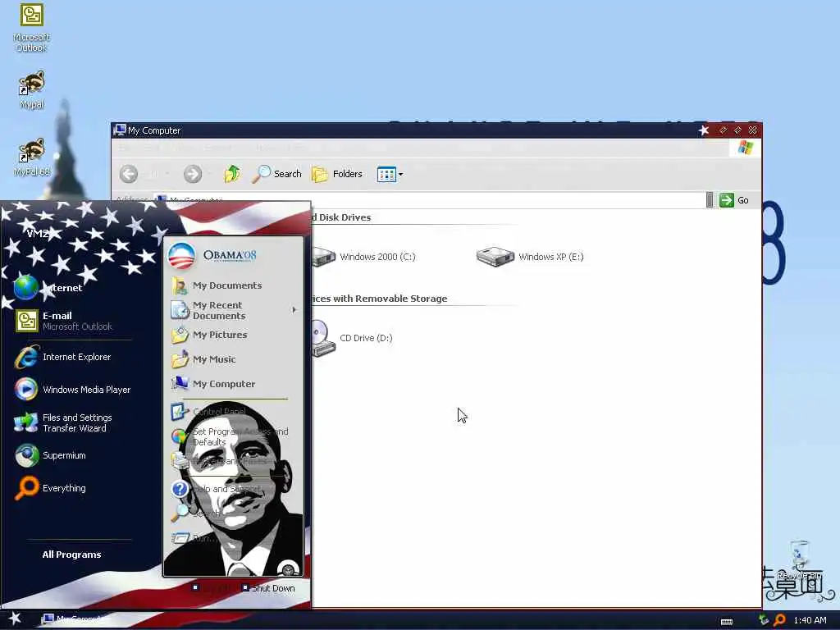Screen dimensions: 840x630
Task: Open the Mypal desktop shortcut
Action: tap(32, 89)
